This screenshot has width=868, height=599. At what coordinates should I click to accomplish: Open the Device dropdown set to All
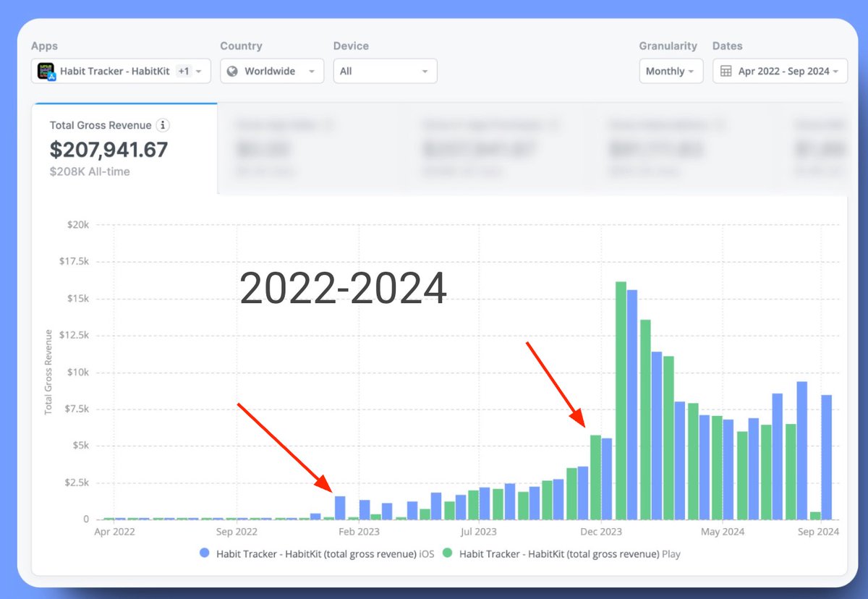tap(385, 71)
